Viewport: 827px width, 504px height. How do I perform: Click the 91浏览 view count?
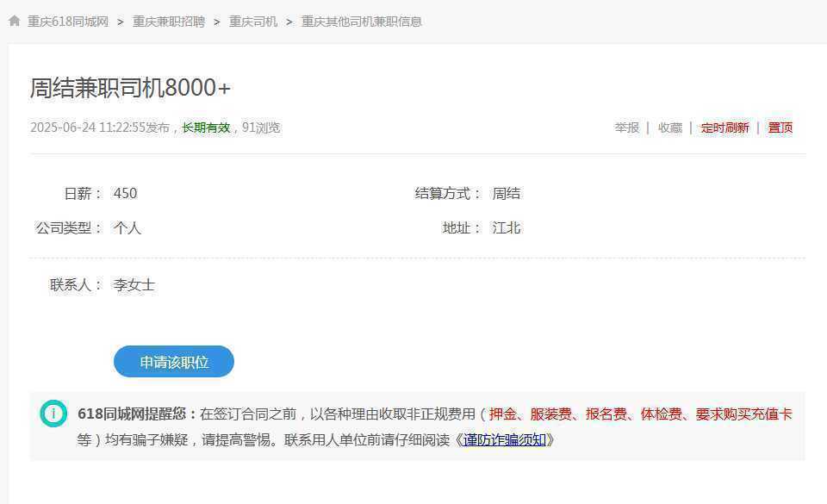[261, 128]
